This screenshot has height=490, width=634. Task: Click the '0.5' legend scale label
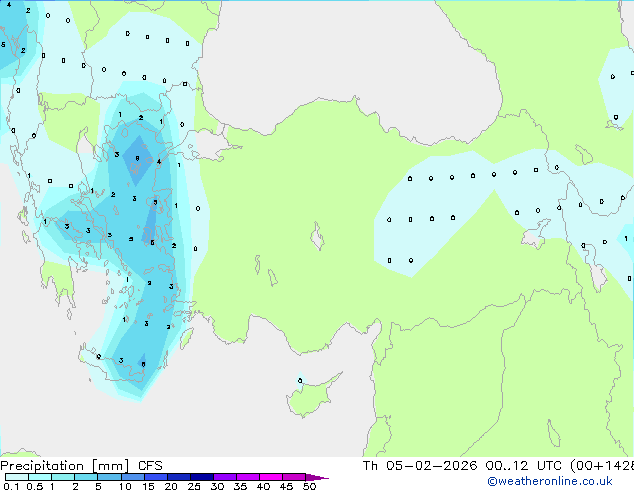(35, 486)
